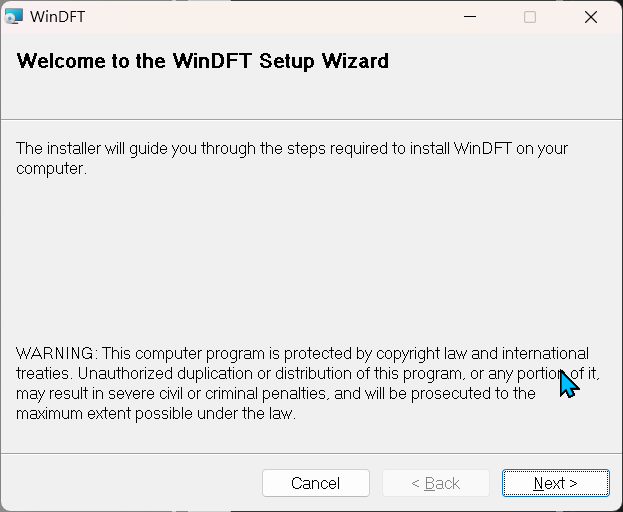
Task: Click the Welcome to the WinDFT Setup Wizard heading
Action: [203, 61]
